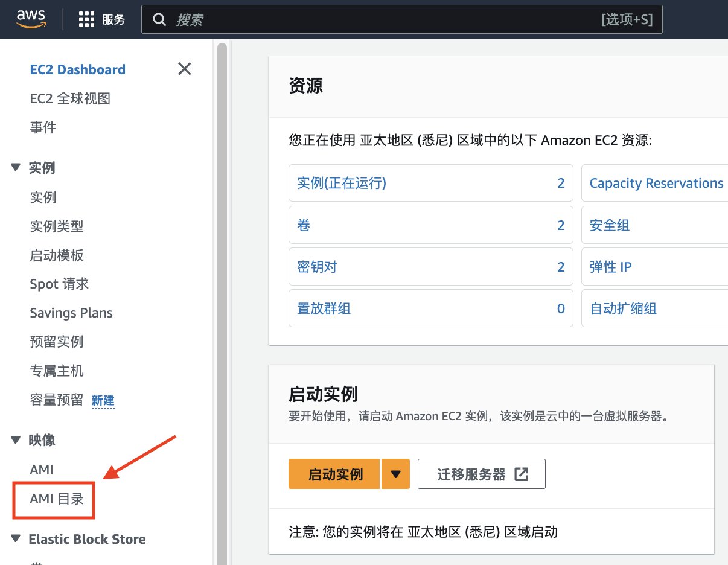Open the 密钥对 resource link
728x565 pixels.
[317, 267]
